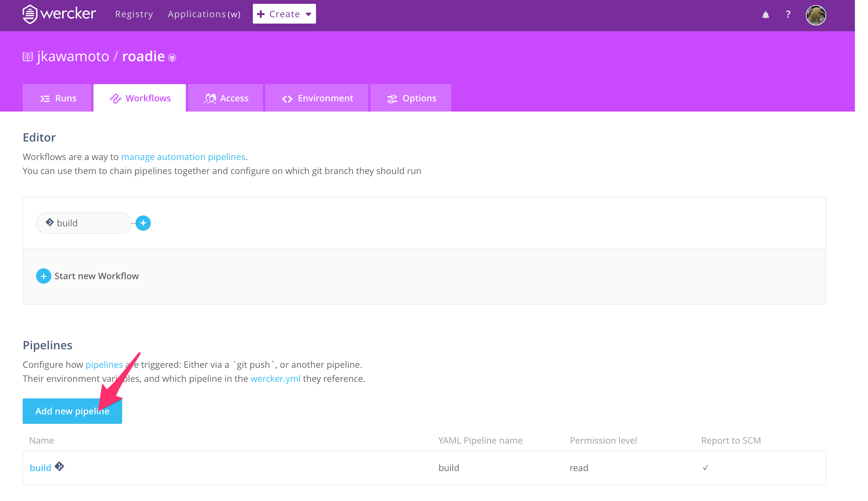Click the Wercker logo icon
The height and width of the screenshot is (501, 868).
pyautogui.click(x=30, y=14)
